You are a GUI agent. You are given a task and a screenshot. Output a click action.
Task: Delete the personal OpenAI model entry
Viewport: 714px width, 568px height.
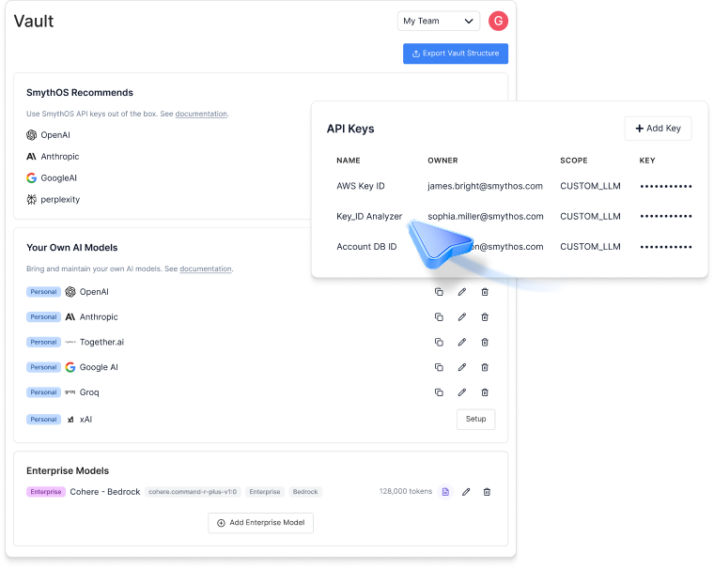pos(485,292)
